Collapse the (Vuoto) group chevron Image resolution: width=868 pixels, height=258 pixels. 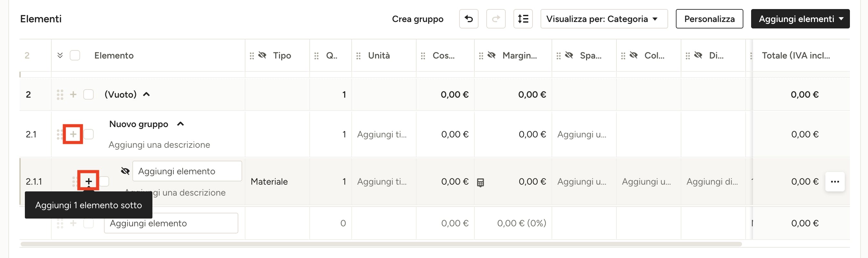pyautogui.click(x=146, y=94)
